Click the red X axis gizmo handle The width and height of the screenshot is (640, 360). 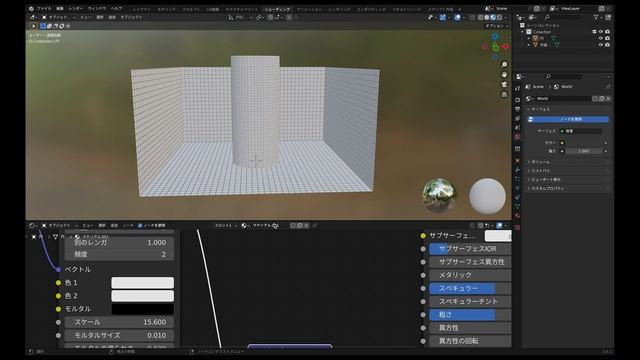[x=506, y=47]
